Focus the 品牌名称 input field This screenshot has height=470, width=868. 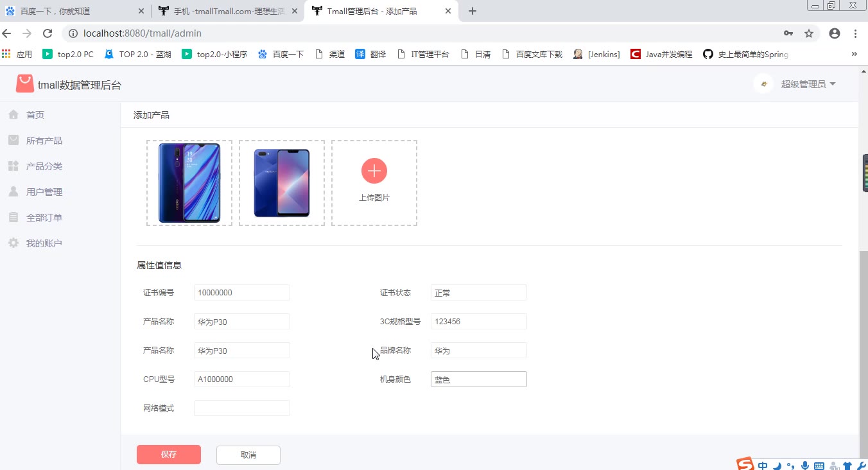479,351
